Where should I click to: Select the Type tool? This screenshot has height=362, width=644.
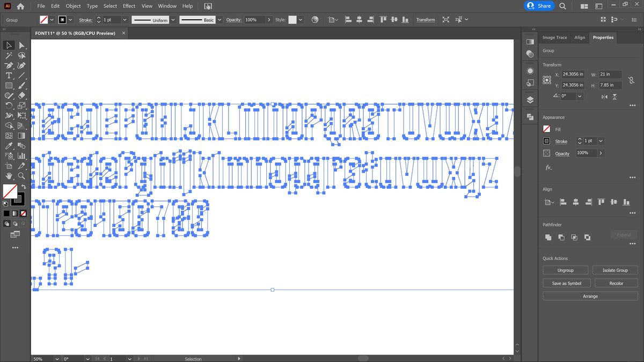[x=9, y=76]
